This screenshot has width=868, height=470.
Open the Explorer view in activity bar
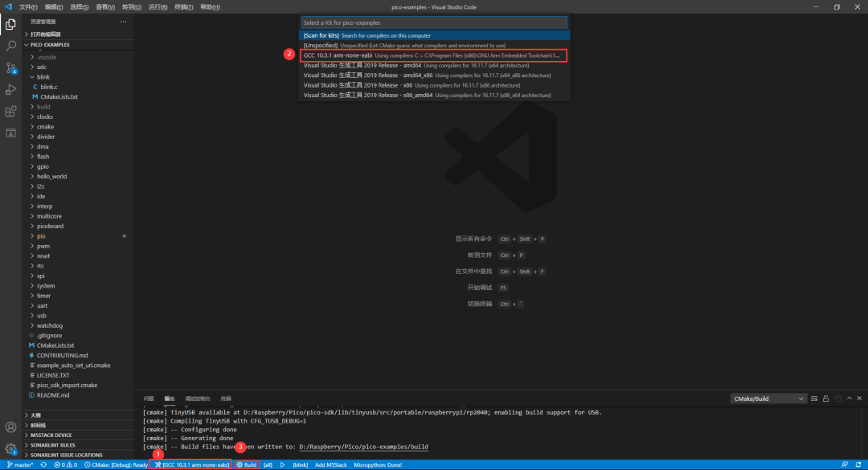tap(10, 24)
